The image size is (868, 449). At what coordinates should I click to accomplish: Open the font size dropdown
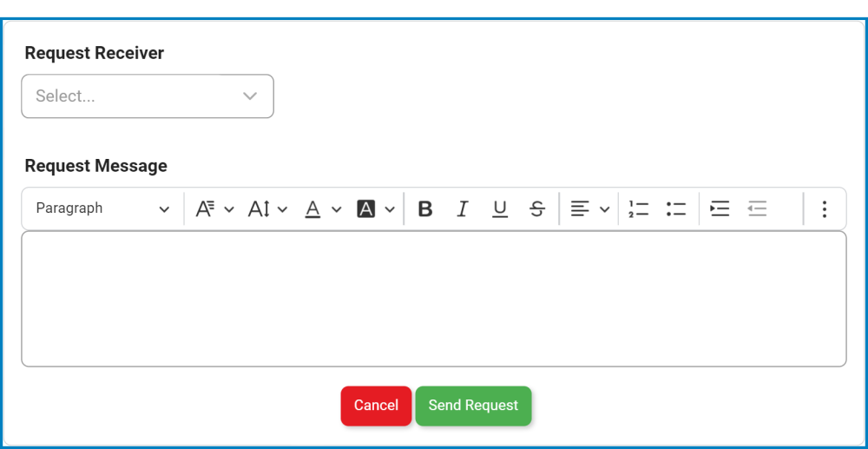(267, 209)
